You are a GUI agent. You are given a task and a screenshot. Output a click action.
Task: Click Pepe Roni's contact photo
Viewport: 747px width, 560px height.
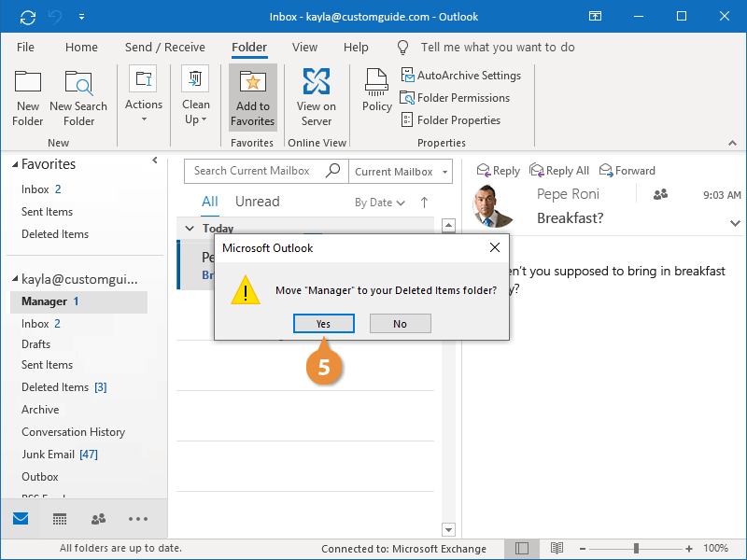494,205
